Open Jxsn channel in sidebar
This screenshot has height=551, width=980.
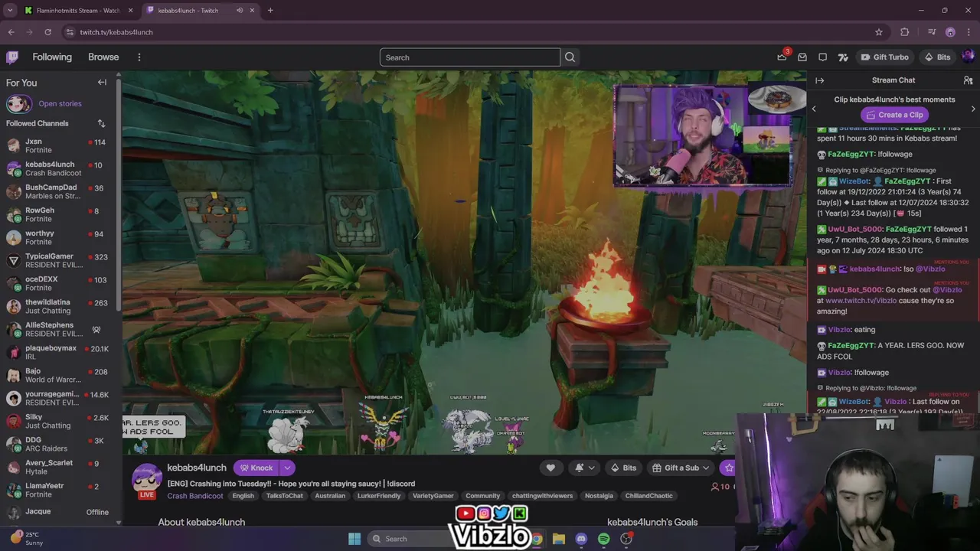(58, 145)
